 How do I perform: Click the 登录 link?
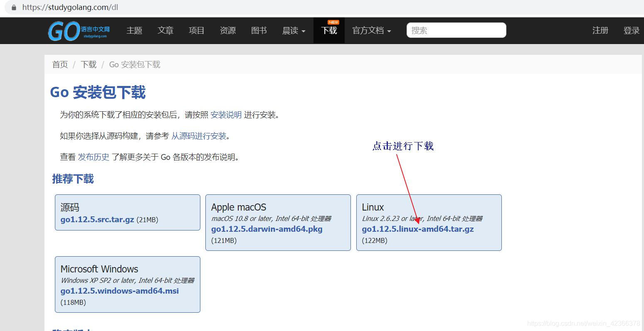[x=632, y=30]
